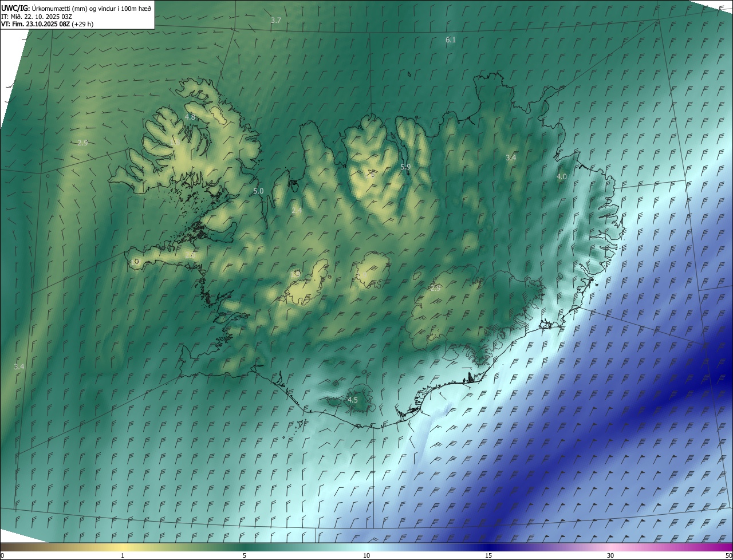The height and width of the screenshot is (560, 733).
Task: Click the map value label 5.0
Action: tap(258, 191)
